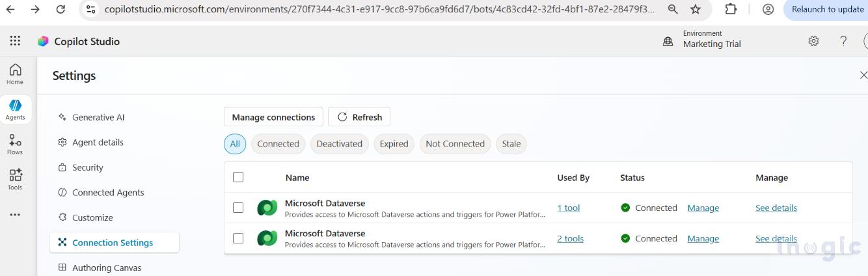This screenshot has height=276, width=868.
Task: Open the browser extensions puzzle icon
Action: pyautogui.click(x=731, y=10)
